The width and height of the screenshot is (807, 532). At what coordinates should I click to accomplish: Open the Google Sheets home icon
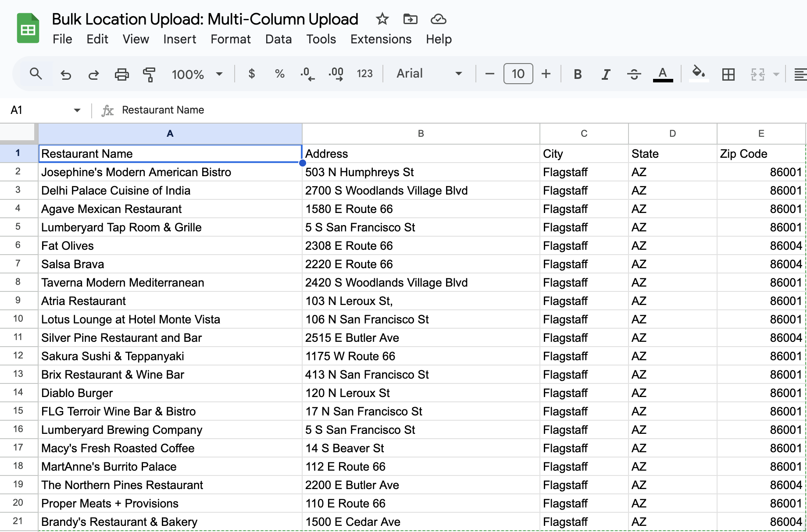pyautogui.click(x=28, y=28)
